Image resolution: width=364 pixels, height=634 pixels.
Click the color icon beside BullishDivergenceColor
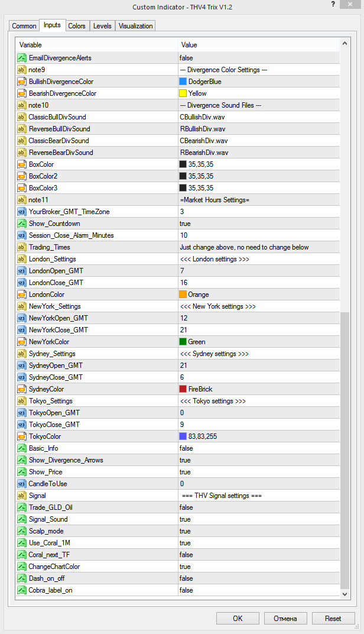[x=21, y=82]
